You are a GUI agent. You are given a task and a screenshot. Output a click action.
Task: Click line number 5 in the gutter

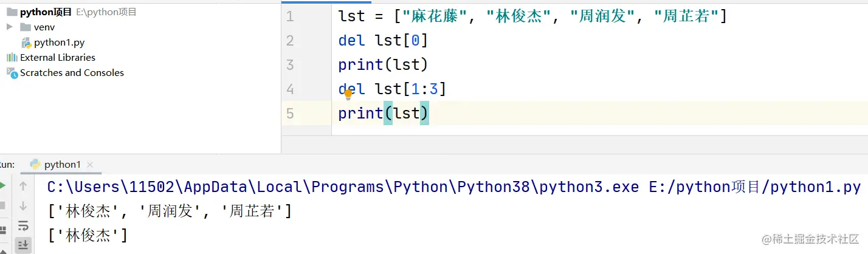click(289, 114)
